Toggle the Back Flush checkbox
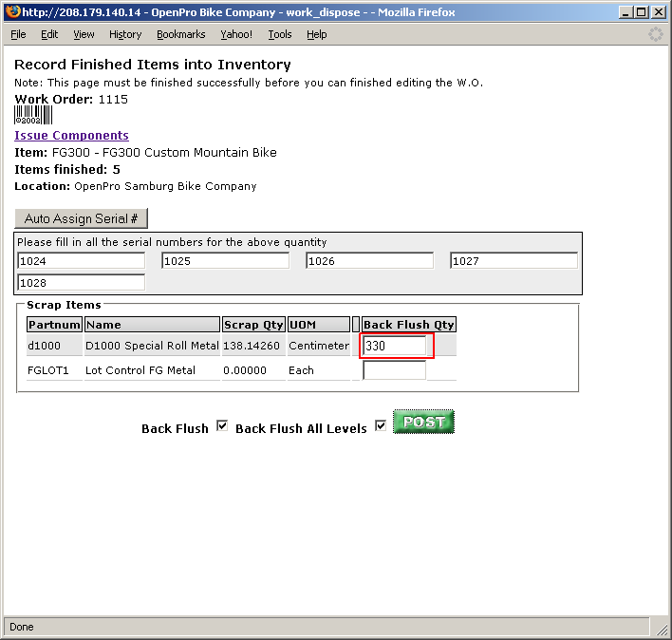Viewport: 672px width, 640px height. pos(222,426)
